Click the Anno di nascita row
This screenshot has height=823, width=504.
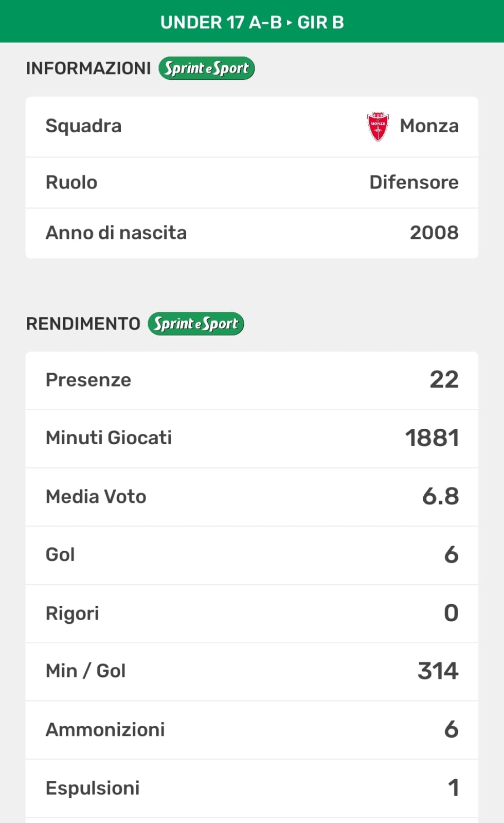pyautogui.click(x=252, y=233)
